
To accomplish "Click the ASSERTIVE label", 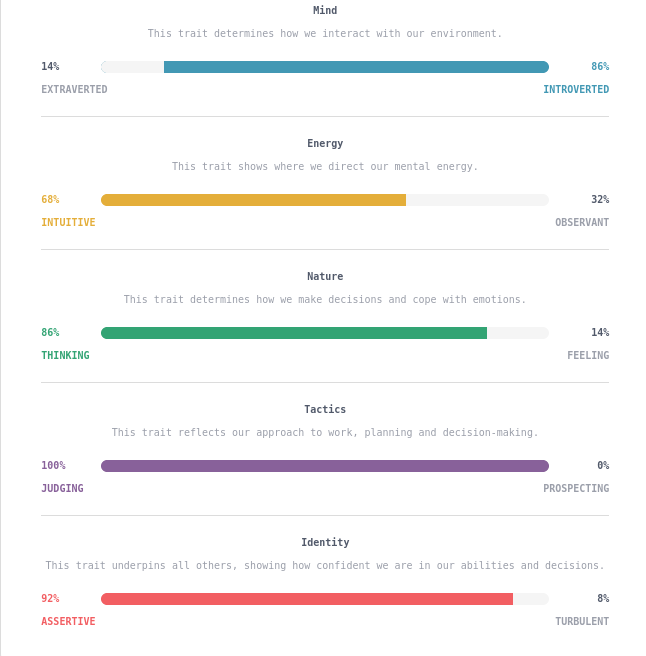I will click(x=68, y=622).
